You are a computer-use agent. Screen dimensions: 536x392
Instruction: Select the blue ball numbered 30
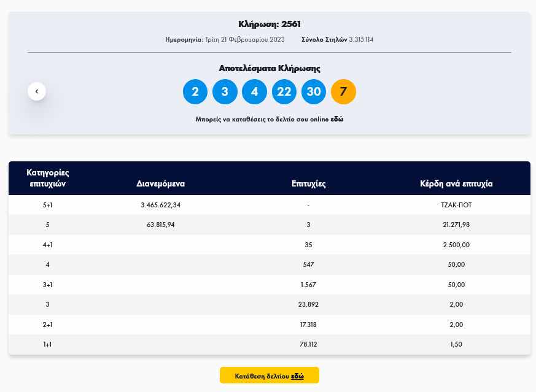point(314,92)
